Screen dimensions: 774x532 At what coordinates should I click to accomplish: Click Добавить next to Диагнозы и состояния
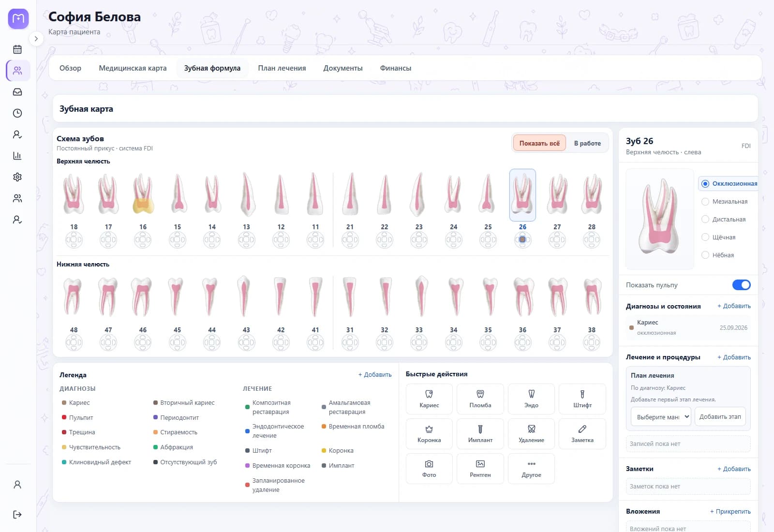point(734,306)
